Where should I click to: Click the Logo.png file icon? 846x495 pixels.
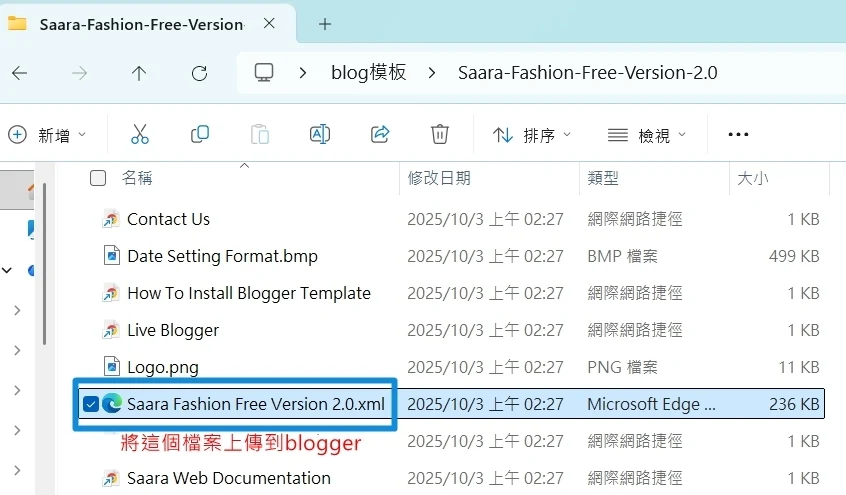tap(111, 367)
